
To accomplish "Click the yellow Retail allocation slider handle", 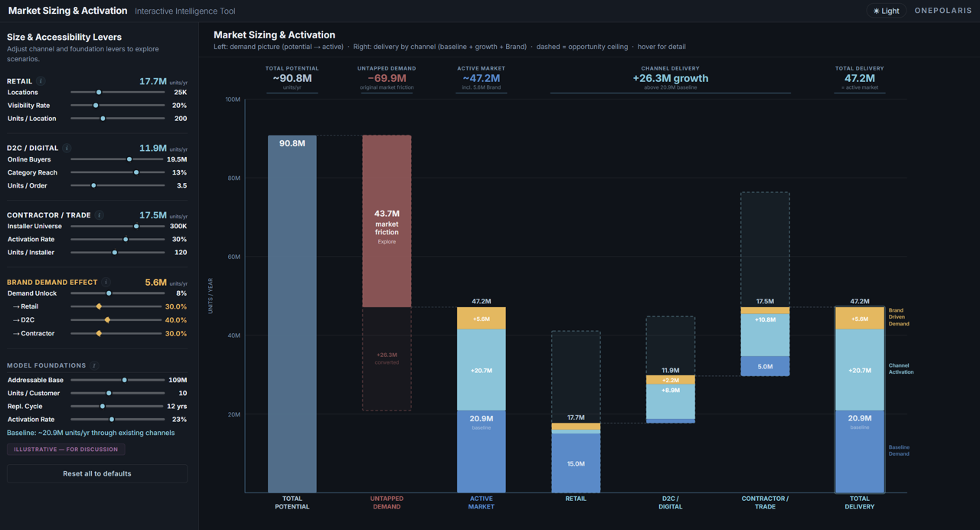I will [x=99, y=306].
